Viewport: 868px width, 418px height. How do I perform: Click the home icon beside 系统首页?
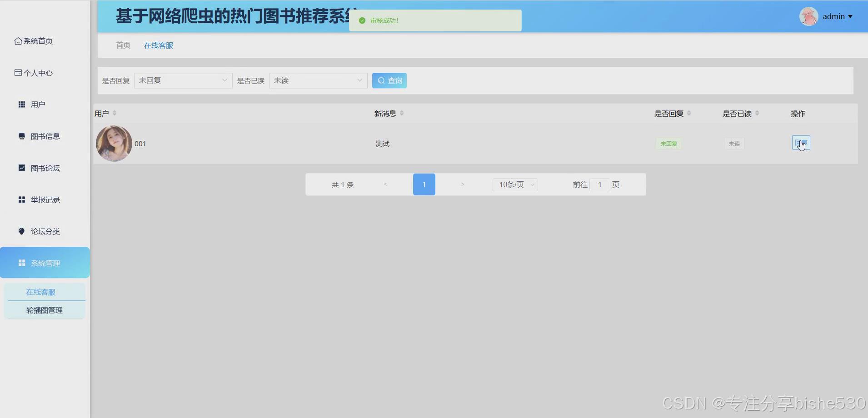18,41
